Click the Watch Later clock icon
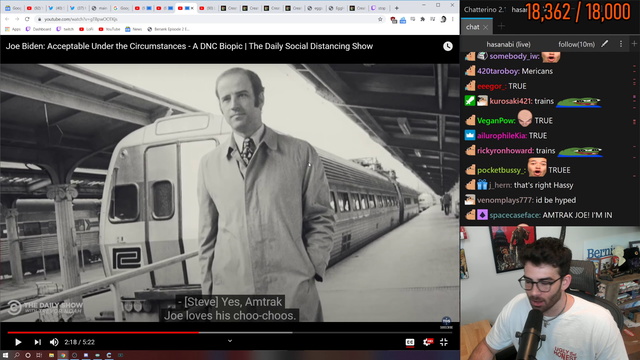This screenshot has width=640, height=360. click(448, 46)
